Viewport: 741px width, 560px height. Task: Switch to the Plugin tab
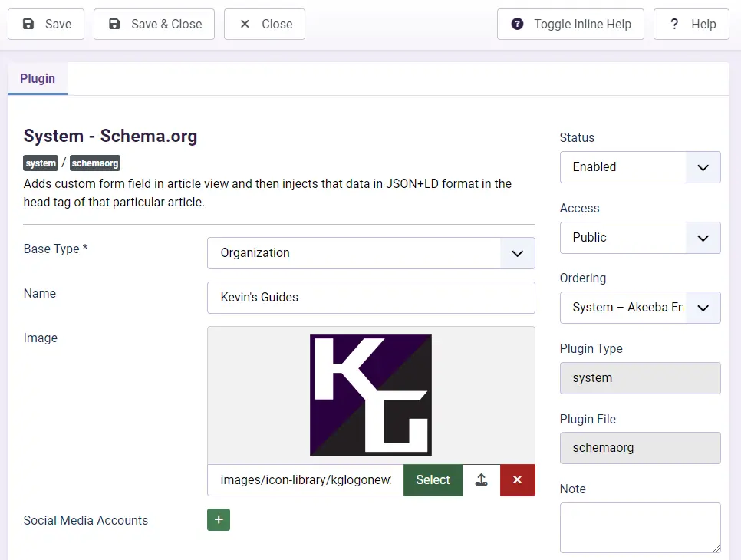pos(38,78)
